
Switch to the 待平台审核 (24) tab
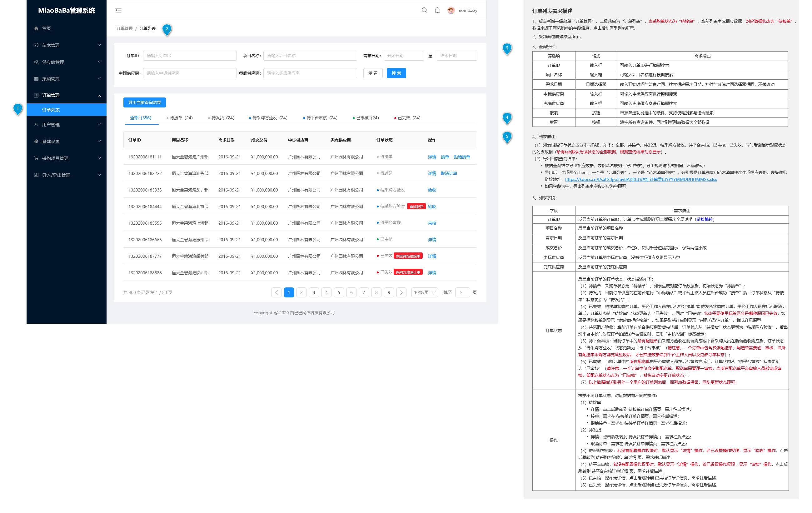point(320,118)
